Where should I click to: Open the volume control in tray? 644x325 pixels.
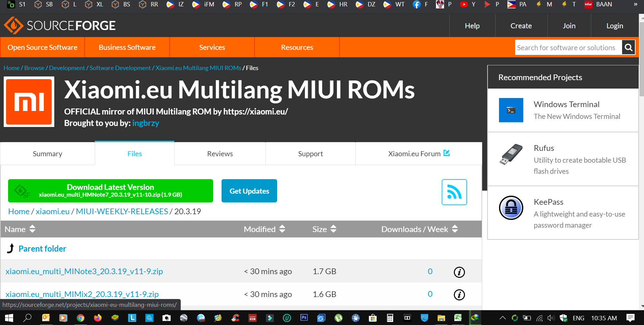[x=551, y=318]
